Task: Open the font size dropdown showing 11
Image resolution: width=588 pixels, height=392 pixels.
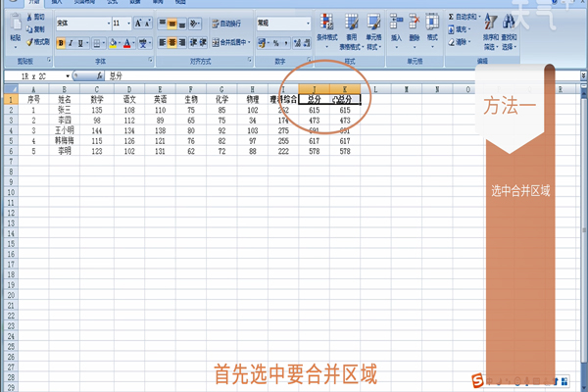Action: [128, 24]
